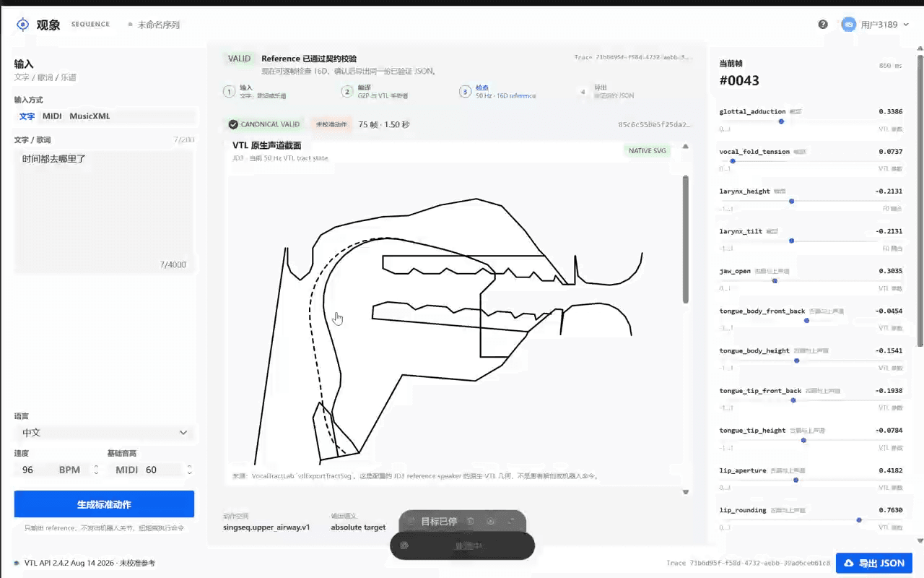Click the user avatar for 用户3189
Image resolution: width=924 pixels, height=578 pixels.
849,25
